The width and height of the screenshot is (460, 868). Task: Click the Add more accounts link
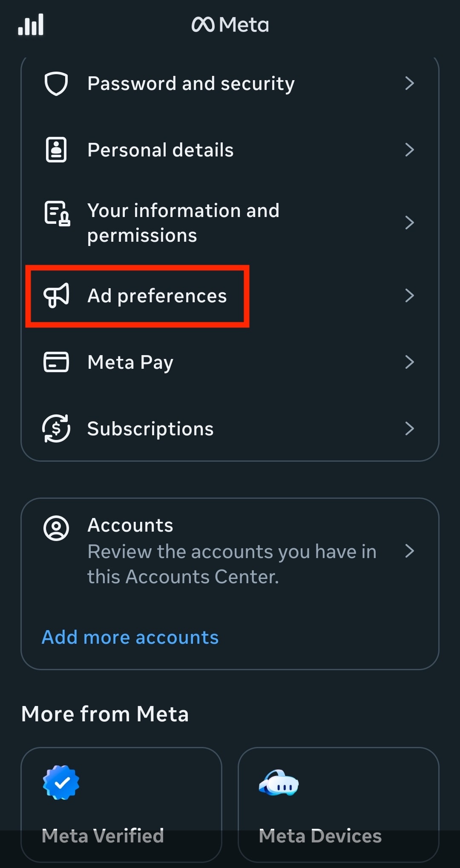pyautogui.click(x=130, y=637)
